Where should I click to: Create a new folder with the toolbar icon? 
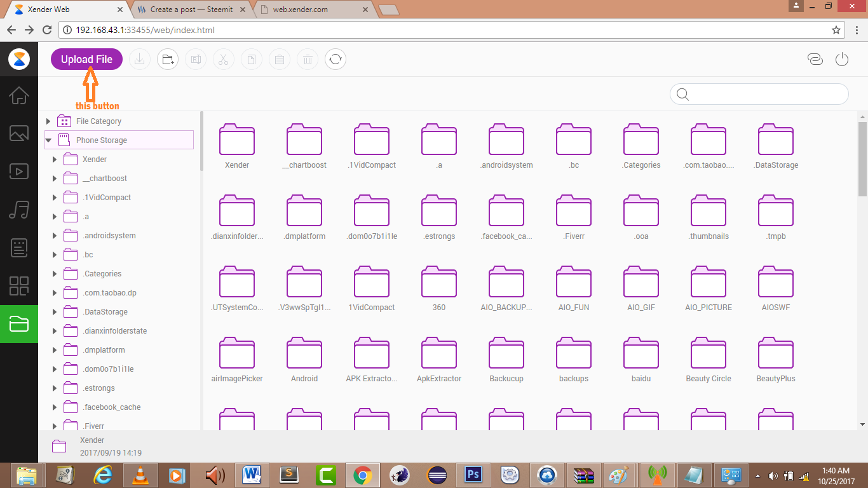[168, 60]
